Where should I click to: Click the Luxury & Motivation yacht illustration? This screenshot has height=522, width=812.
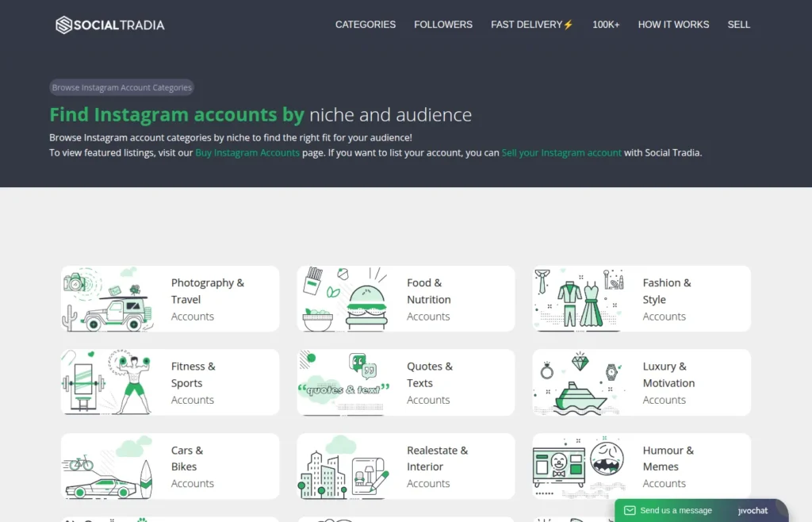pyautogui.click(x=580, y=382)
